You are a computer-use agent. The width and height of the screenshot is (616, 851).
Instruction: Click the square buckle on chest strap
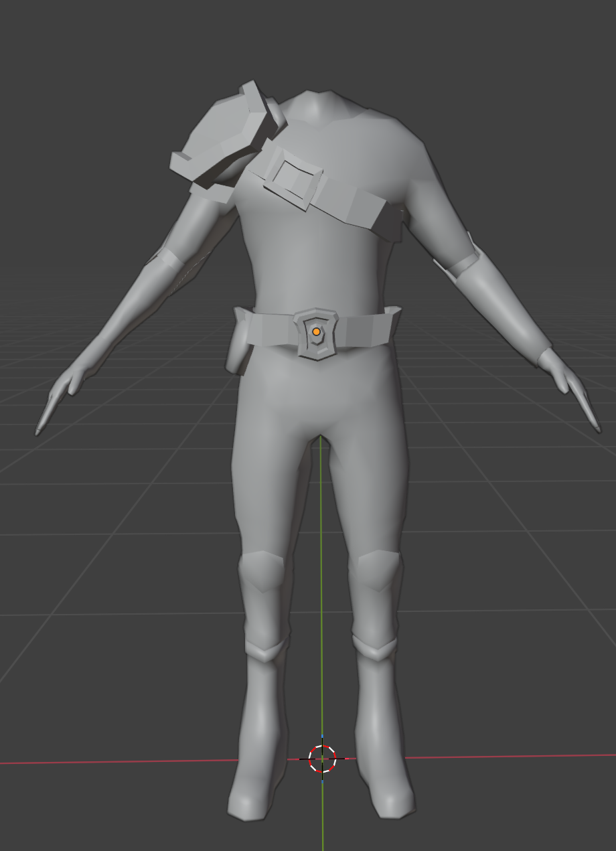[293, 177]
